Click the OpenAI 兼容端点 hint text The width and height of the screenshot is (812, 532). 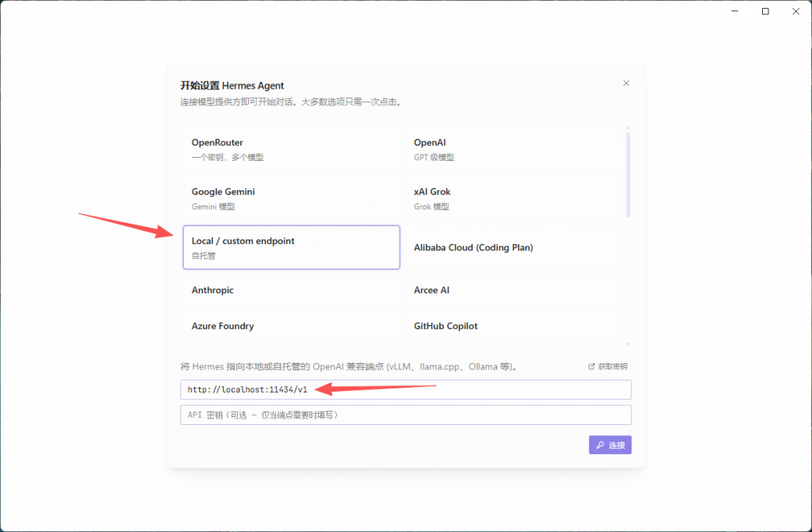pyautogui.click(x=350, y=367)
